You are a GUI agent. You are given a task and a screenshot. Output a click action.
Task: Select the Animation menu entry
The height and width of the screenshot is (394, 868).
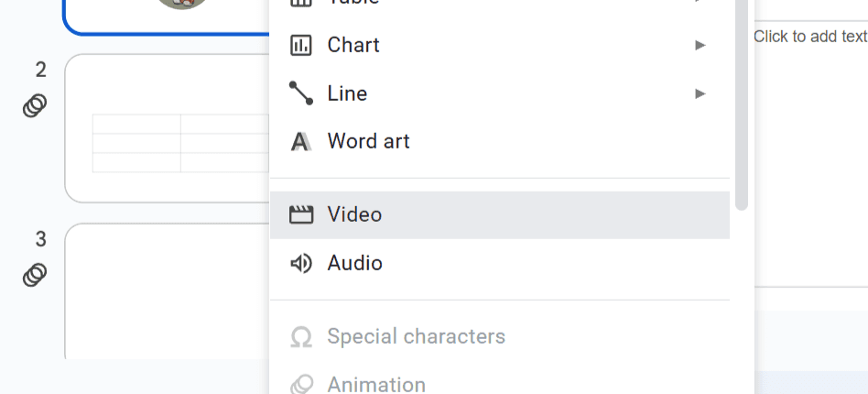pos(500,385)
